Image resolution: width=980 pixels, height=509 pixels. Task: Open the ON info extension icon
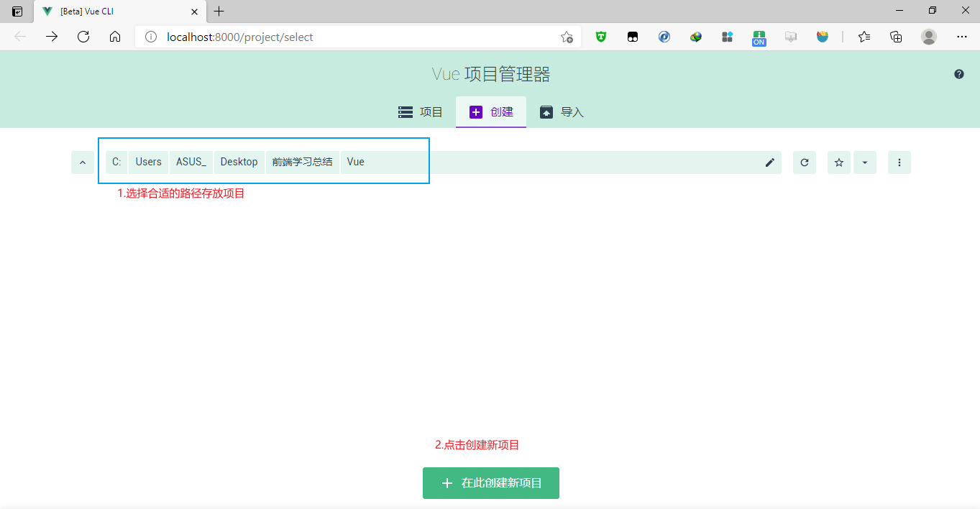759,37
